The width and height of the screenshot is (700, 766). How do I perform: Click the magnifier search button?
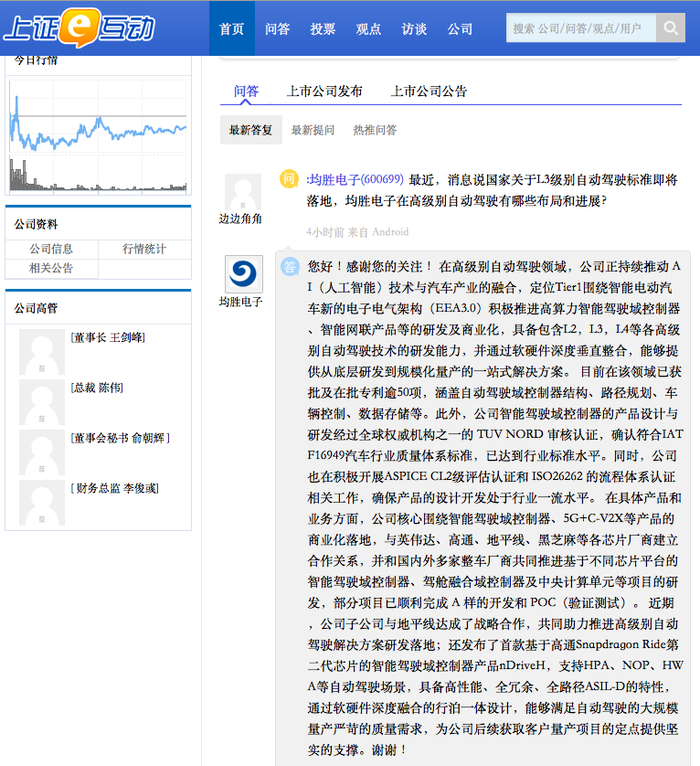pyautogui.click(x=671, y=28)
